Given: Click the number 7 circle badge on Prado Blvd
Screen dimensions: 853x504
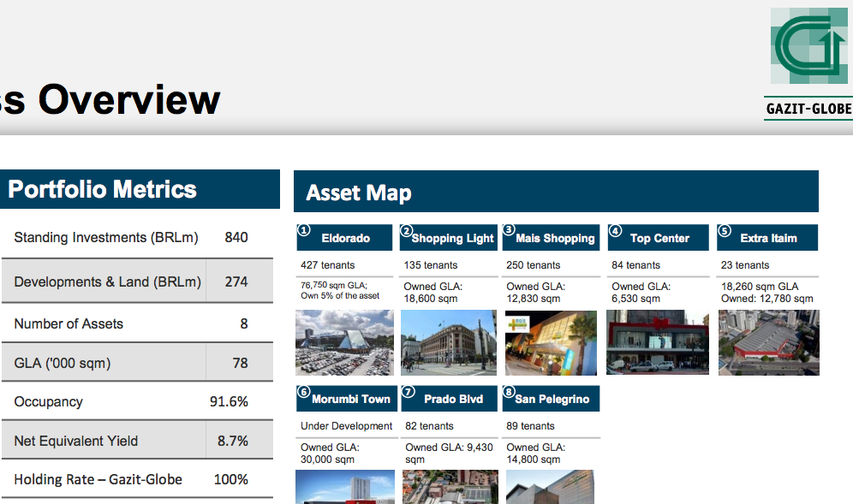Looking at the screenshot, I should tap(407, 392).
